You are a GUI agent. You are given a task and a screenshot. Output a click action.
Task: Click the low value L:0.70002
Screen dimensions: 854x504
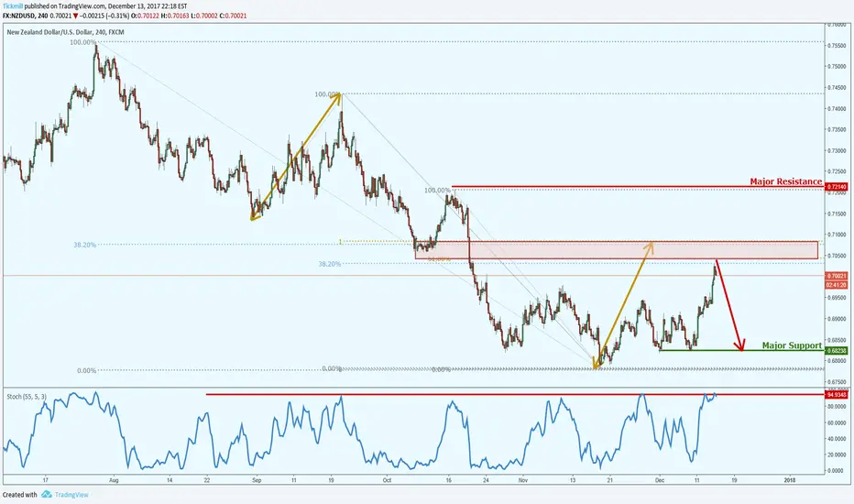203,16
